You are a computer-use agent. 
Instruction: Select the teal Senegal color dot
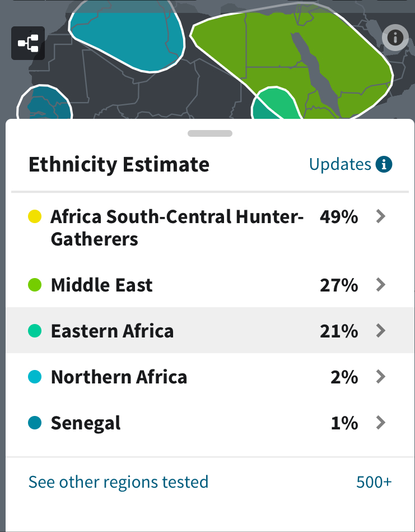(35, 423)
